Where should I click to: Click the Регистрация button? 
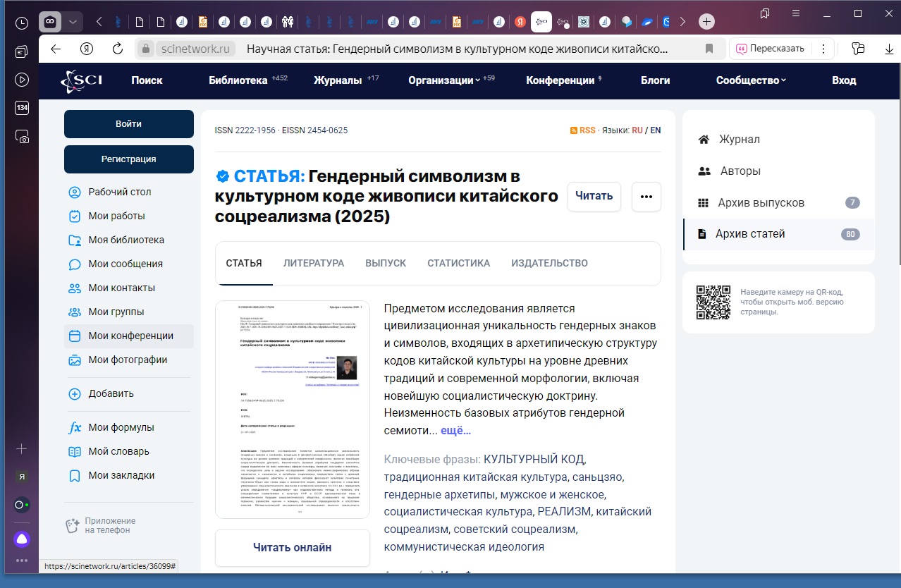coord(128,159)
